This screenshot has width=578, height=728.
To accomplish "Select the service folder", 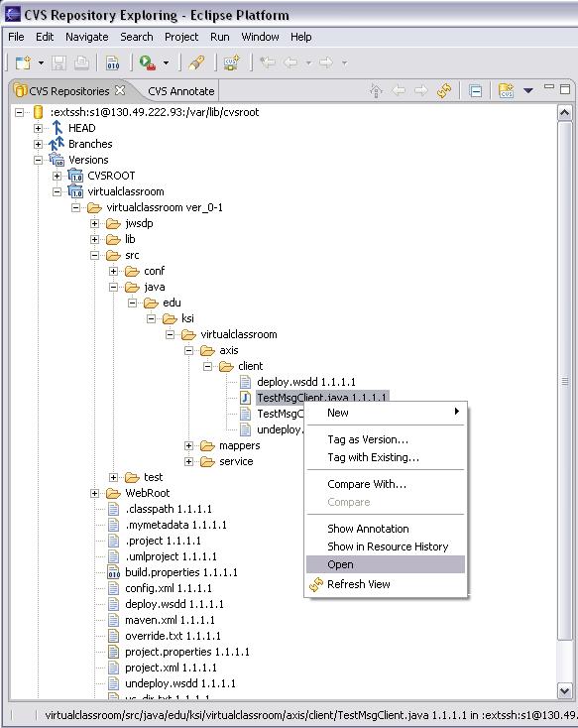I will [x=236, y=461].
